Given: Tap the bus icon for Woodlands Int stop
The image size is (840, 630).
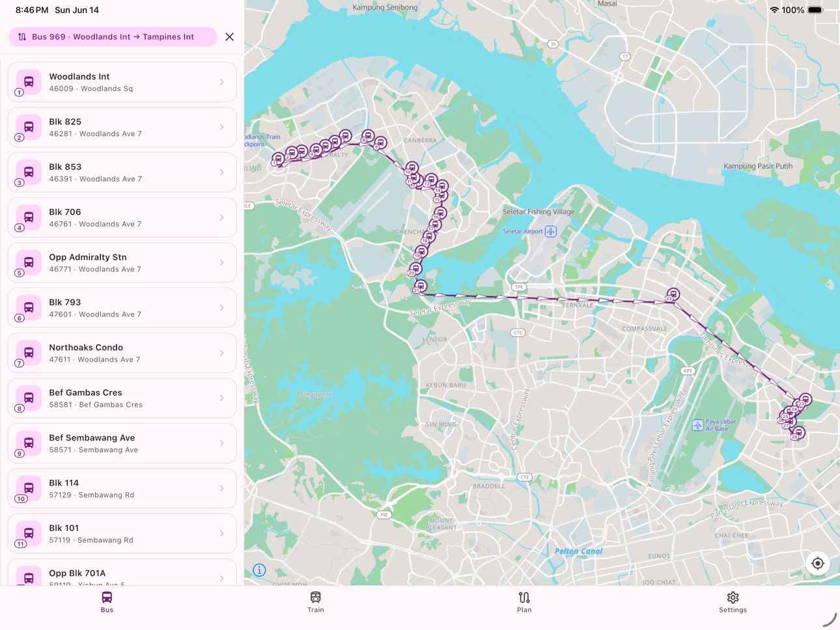Looking at the screenshot, I should click(29, 82).
